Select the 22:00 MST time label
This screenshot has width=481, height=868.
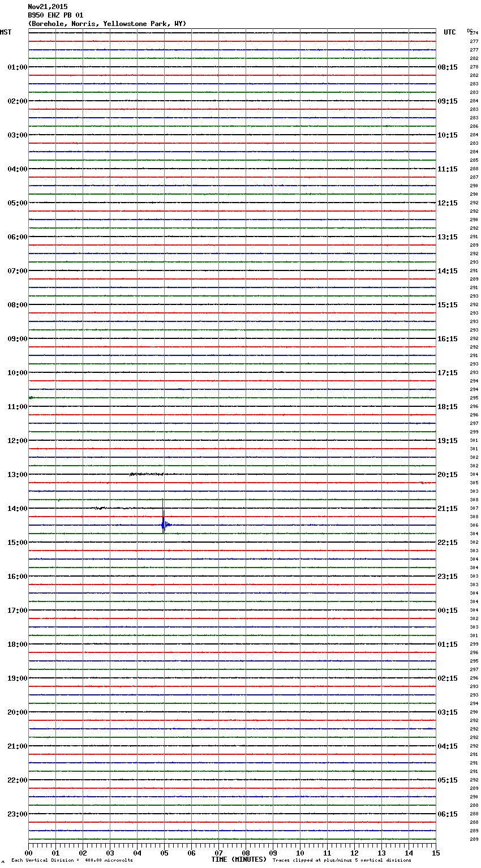coord(18,780)
